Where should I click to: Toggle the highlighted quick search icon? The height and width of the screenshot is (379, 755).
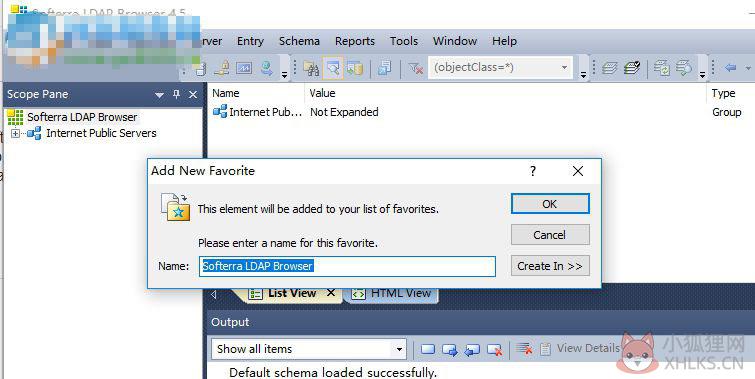(333, 68)
